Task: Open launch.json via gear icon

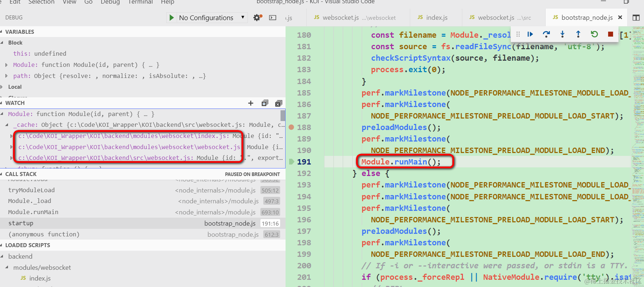Action: click(258, 18)
